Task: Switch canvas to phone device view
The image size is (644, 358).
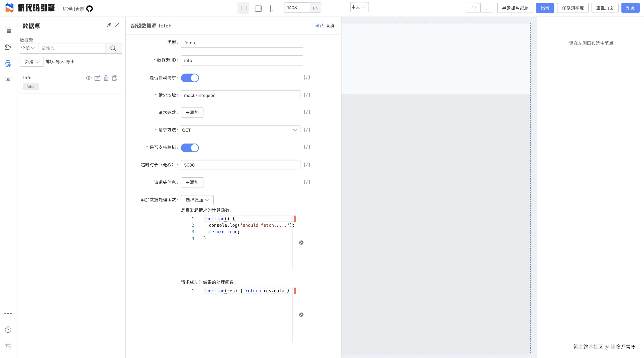Action: (x=273, y=8)
